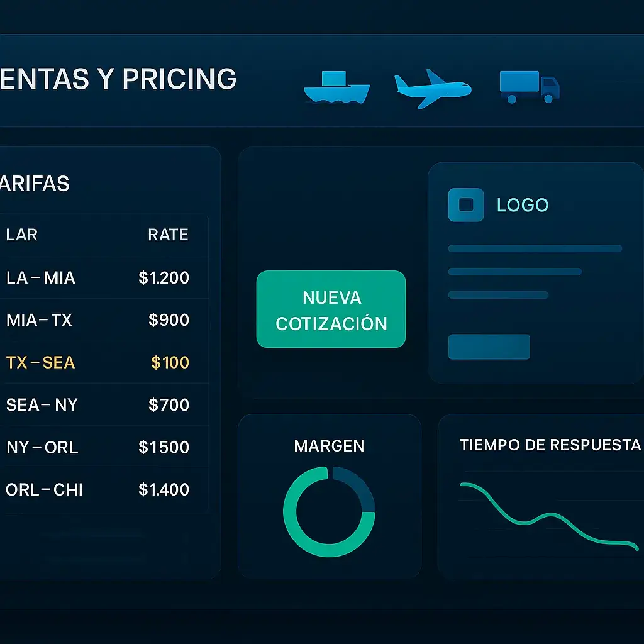
Task: Click the square logo icon
Action: (465, 205)
